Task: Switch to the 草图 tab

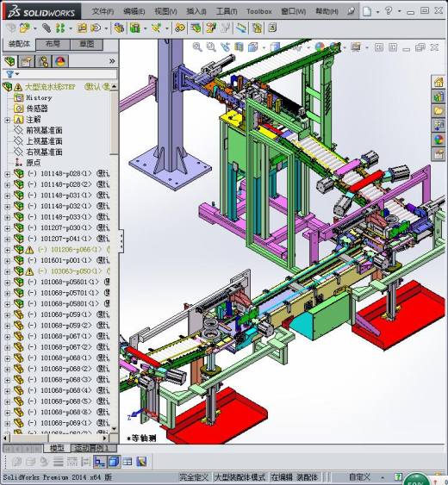Action: click(x=87, y=44)
